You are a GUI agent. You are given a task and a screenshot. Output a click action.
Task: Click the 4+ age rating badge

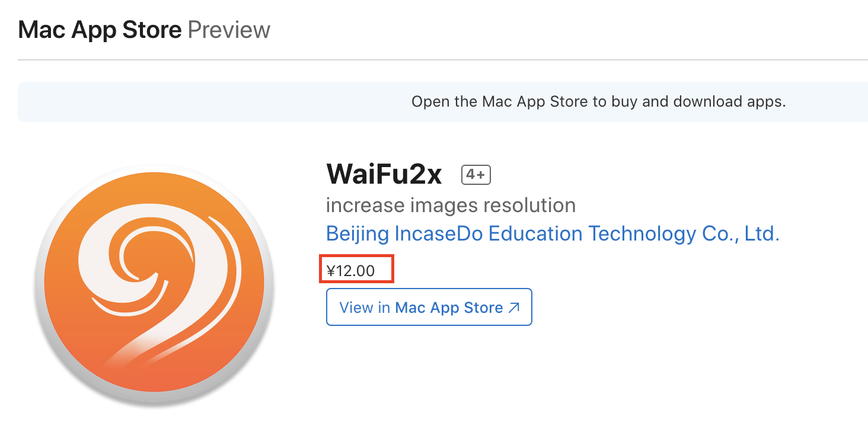(x=476, y=175)
